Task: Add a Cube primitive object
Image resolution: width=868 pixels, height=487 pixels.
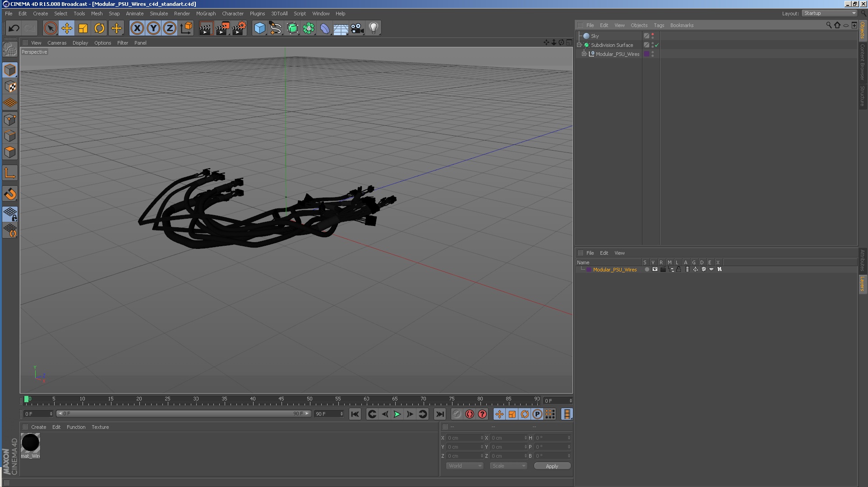Action: 259,28
